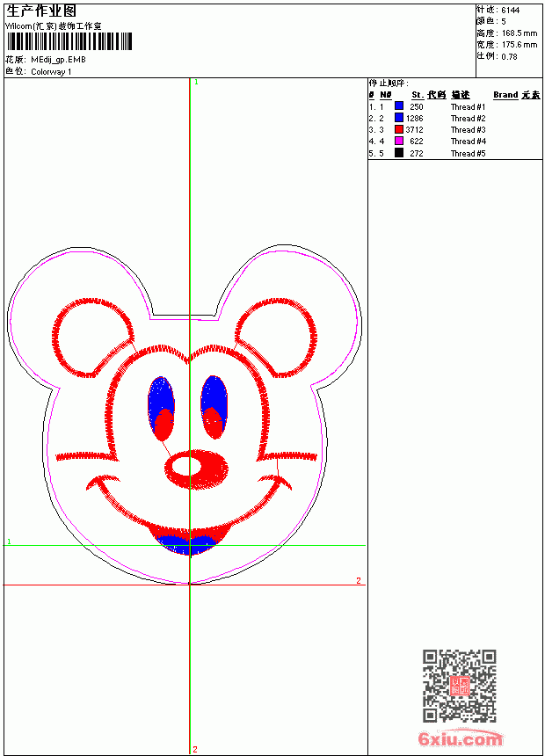The height and width of the screenshot is (756, 545).
Task: Select the red Thread #3 color swatch
Action: point(399,129)
